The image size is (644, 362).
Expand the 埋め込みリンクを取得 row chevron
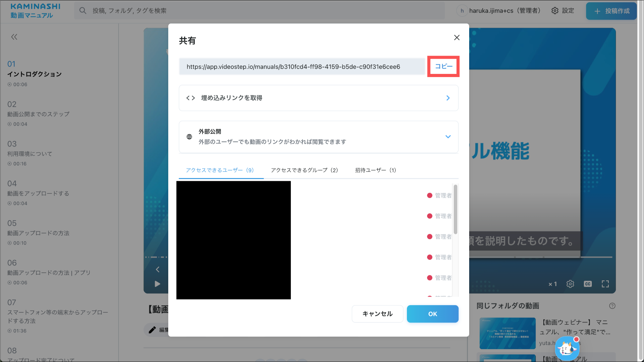pyautogui.click(x=448, y=98)
